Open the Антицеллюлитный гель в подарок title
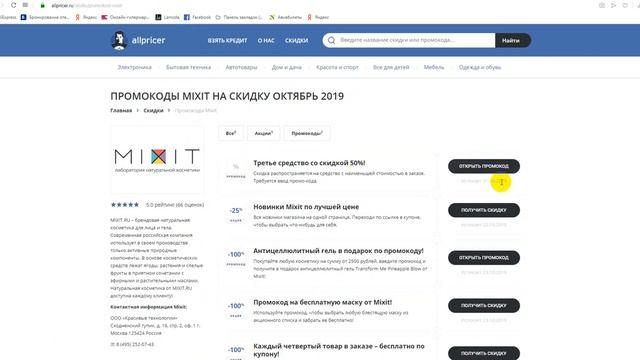This screenshot has width=640, height=360. 338,251
